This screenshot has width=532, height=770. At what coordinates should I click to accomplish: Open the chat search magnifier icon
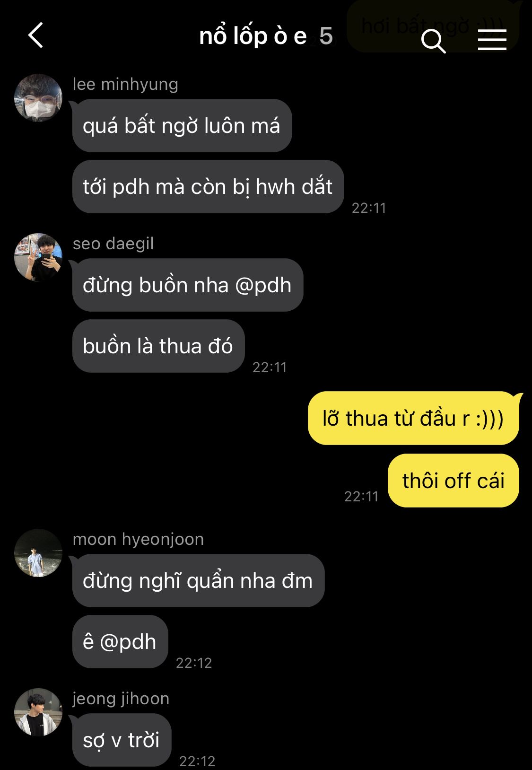pyautogui.click(x=433, y=41)
